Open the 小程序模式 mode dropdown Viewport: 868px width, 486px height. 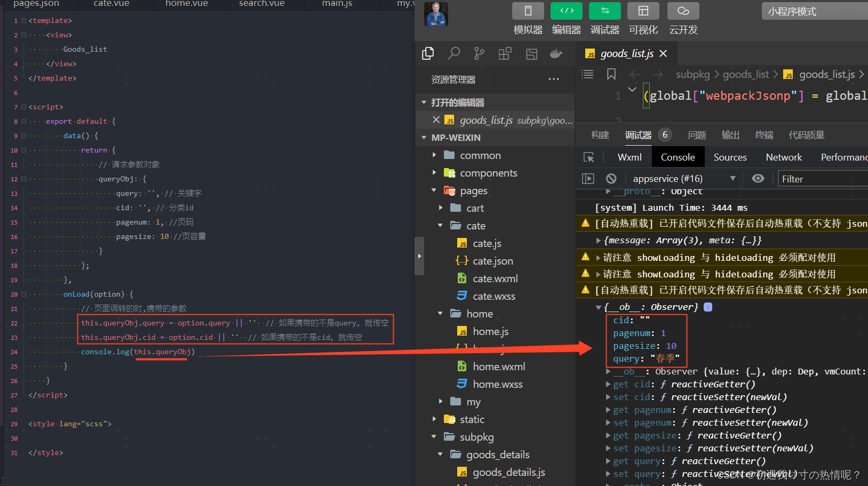(x=815, y=11)
